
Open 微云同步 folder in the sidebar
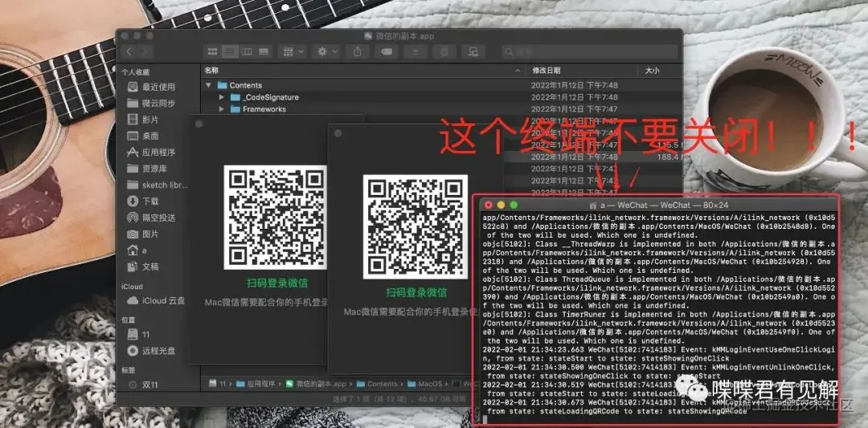pos(151,104)
